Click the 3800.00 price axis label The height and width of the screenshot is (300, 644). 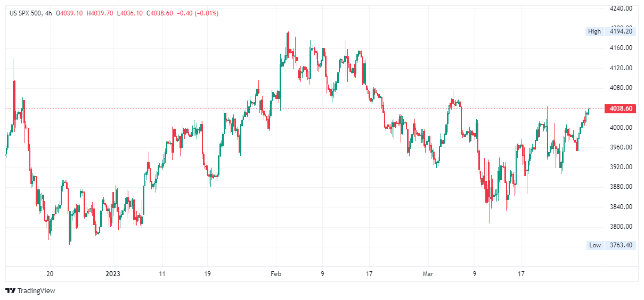click(621, 227)
